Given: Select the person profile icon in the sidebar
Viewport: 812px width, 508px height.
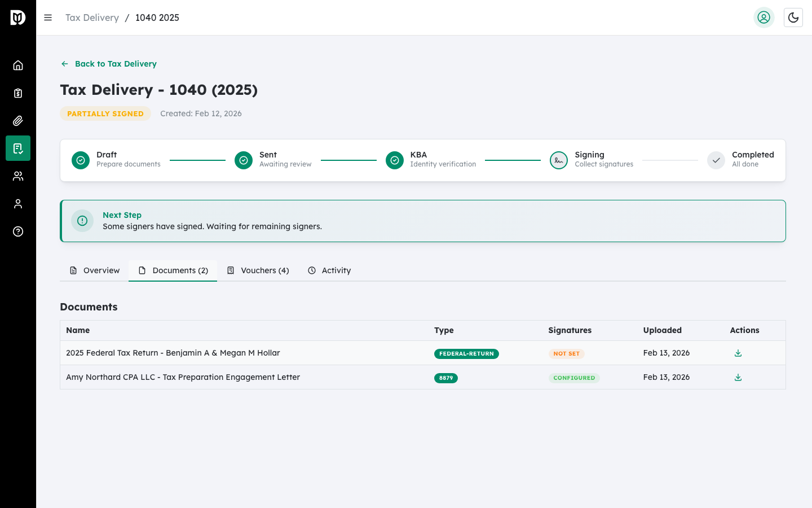Looking at the screenshot, I should pyautogui.click(x=18, y=203).
